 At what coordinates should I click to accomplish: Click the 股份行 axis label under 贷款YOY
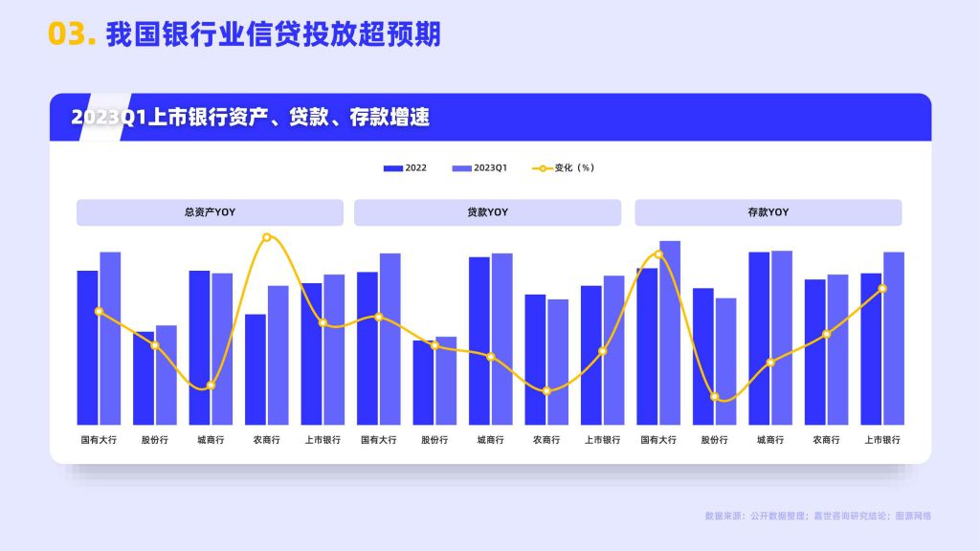click(x=434, y=440)
